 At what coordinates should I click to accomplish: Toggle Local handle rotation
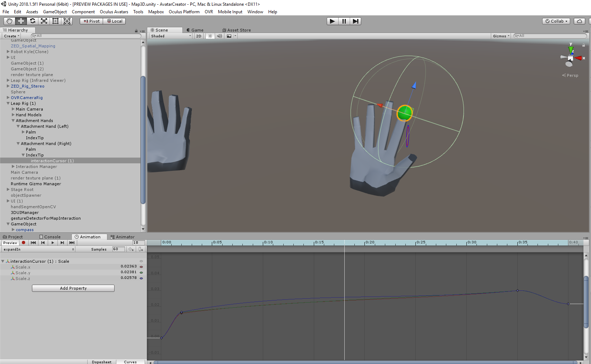point(115,21)
